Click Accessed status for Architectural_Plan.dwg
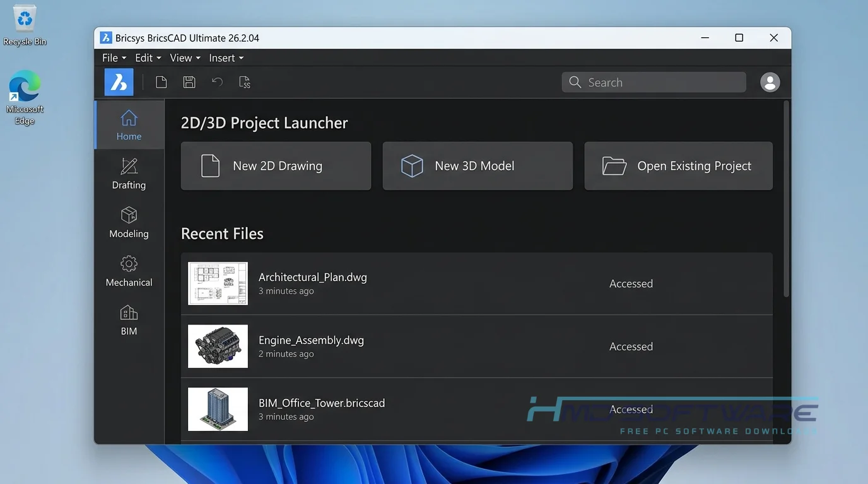Viewport: 868px width, 484px height. (x=631, y=284)
